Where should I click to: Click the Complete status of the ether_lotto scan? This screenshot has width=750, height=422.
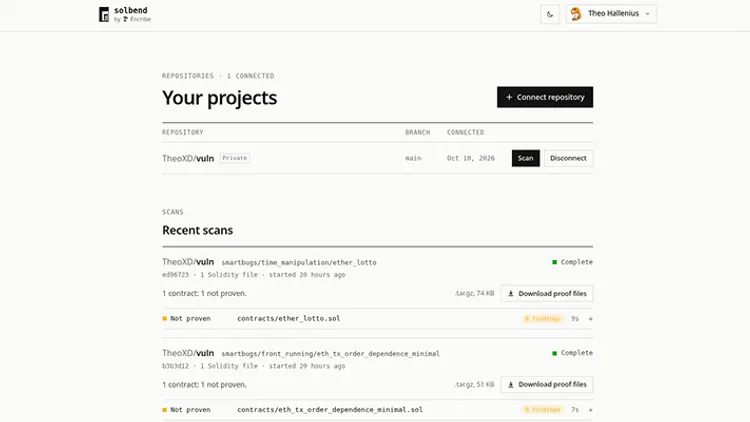[572, 262]
